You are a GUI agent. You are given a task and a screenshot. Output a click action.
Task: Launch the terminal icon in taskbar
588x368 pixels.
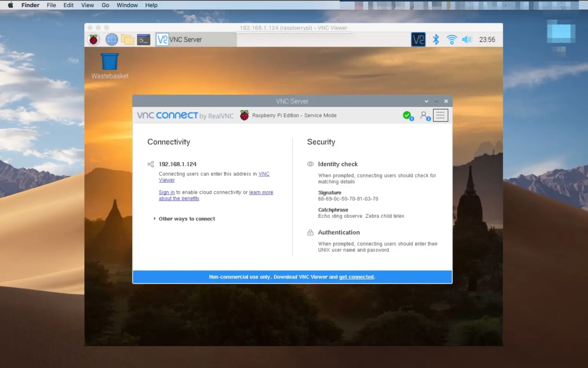[x=143, y=40]
